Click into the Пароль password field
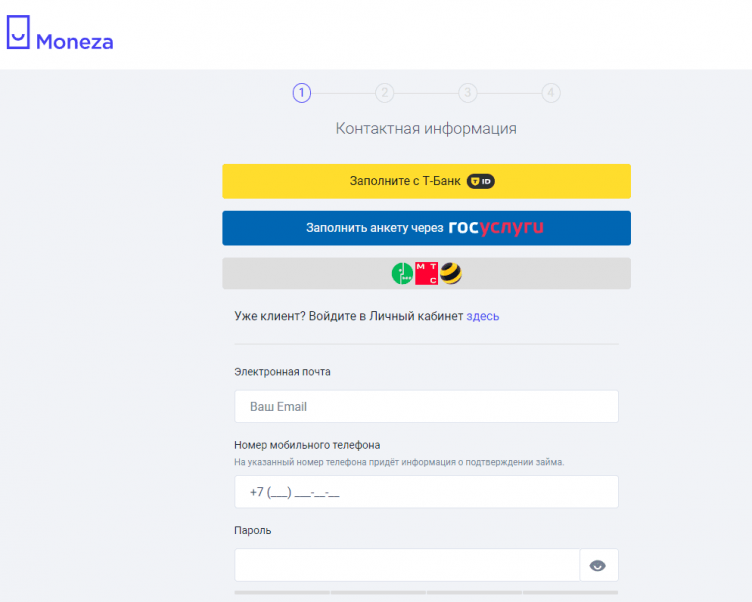The width and height of the screenshot is (752, 602). point(407,565)
